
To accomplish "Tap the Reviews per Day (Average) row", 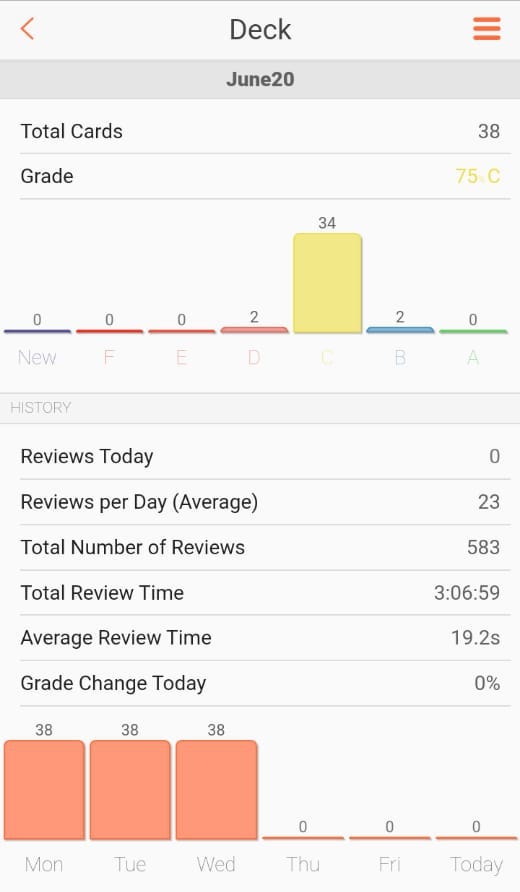I will 260,502.
